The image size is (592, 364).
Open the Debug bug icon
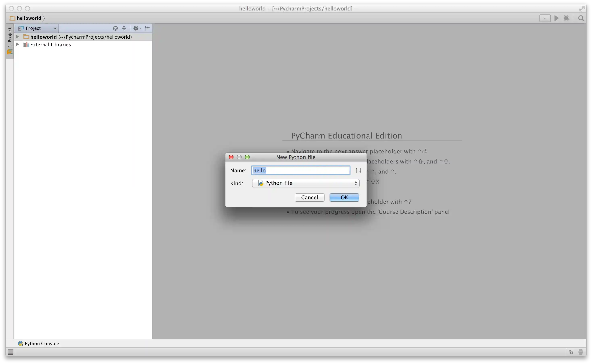(x=566, y=18)
